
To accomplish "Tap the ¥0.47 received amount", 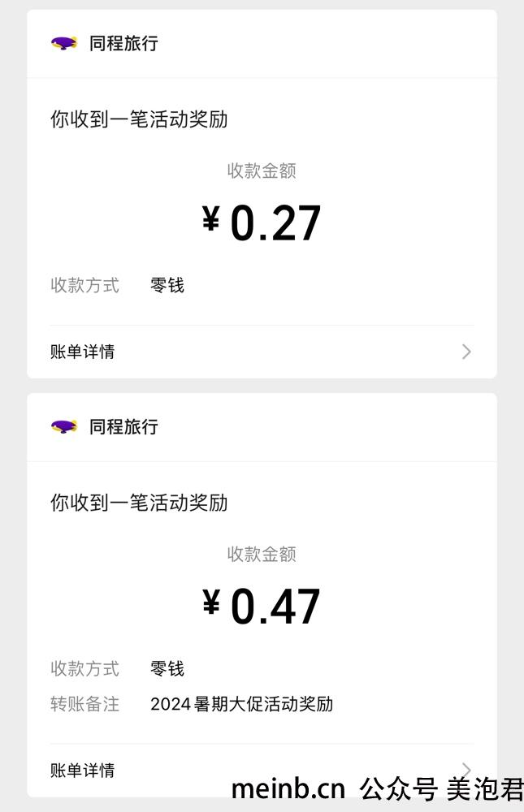I will click(262, 607).
